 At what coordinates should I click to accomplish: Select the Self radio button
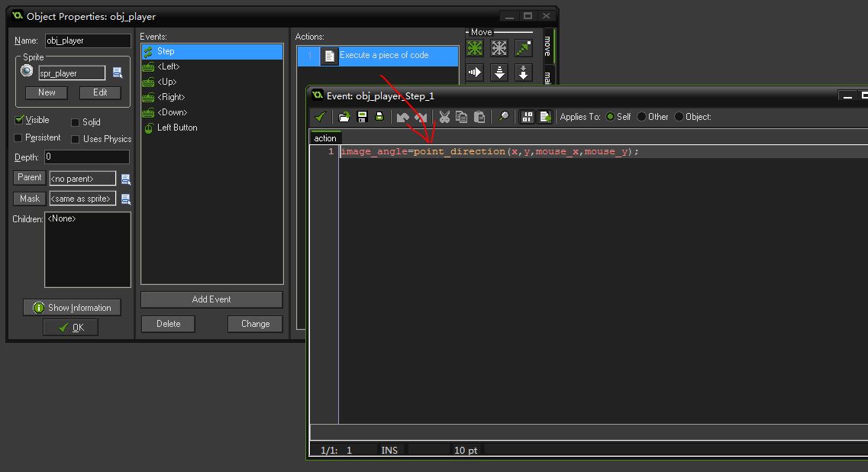[611, 117]
